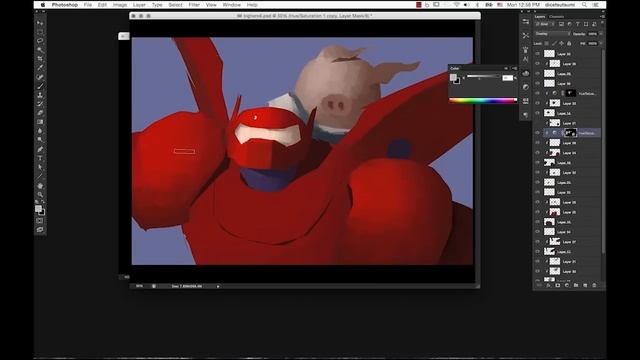Open the Layer menu

coord(139,5)
